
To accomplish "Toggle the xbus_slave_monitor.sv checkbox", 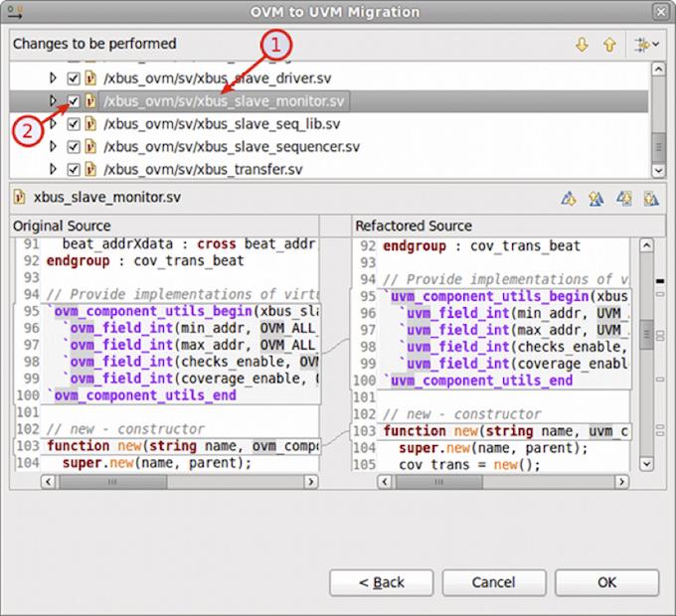I will [x=74, y=101].
